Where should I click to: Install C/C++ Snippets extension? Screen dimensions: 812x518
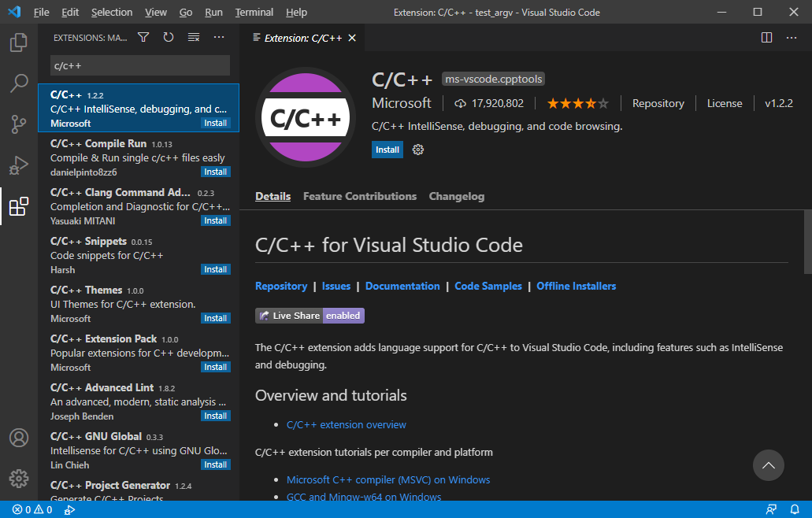click(216, 269)
